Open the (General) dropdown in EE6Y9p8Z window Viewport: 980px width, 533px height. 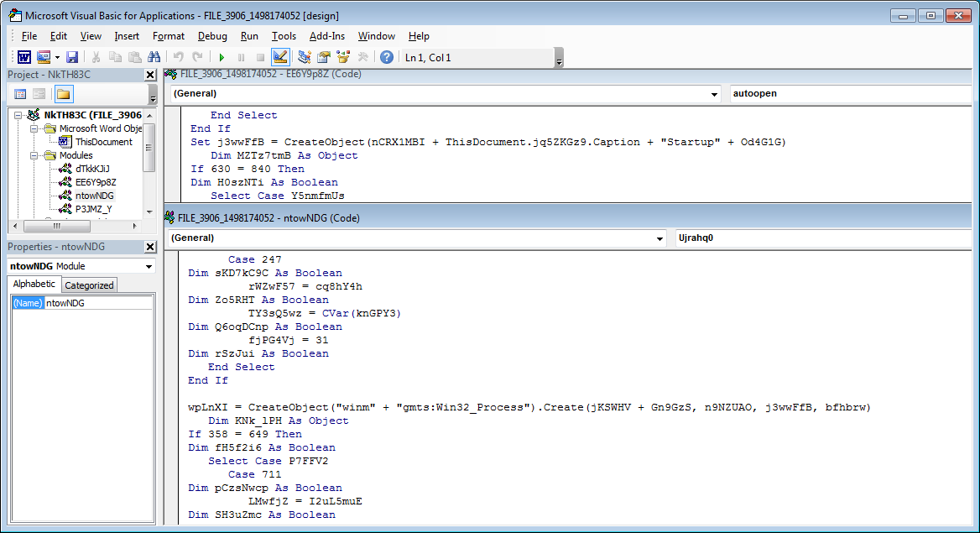click(x=714, y=94)
